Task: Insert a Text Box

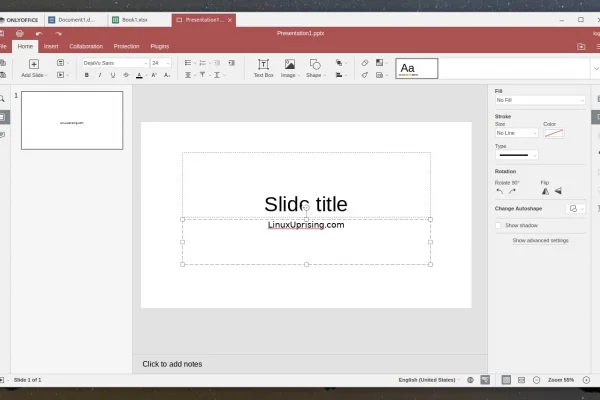Action: click(263, 68)
